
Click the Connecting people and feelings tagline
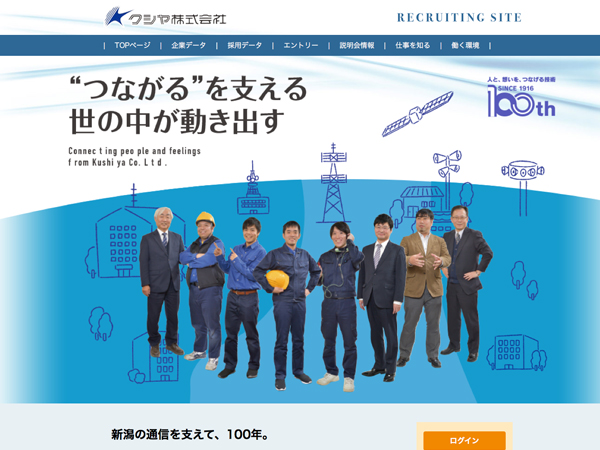coord(135,157)
